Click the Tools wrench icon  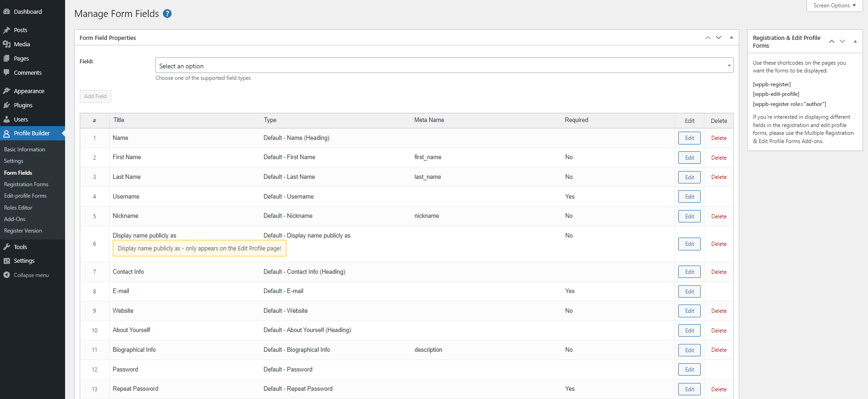[x=6, y=247]
